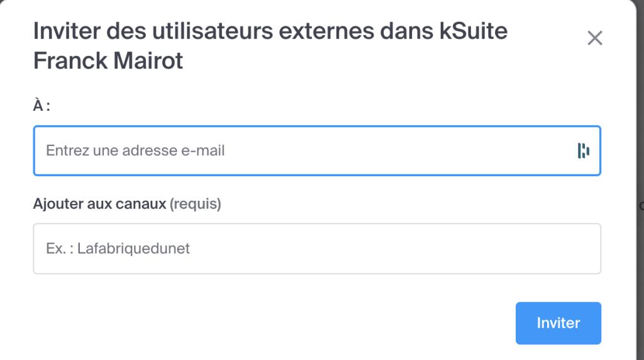Click the word "Lafabriquedunet" in the placeholder
The height and width of the screenshot is (360, 644).
tap(133, 249)
